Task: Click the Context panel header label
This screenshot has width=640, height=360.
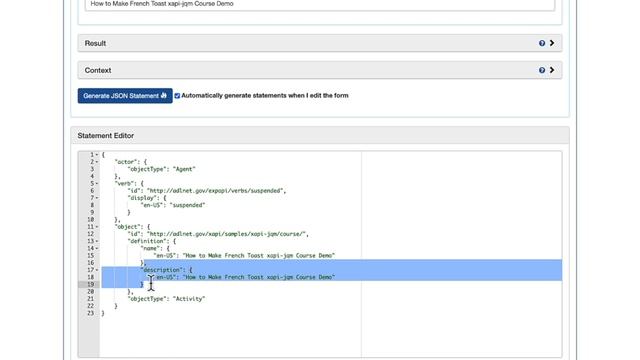Action: tap(98, 70)
